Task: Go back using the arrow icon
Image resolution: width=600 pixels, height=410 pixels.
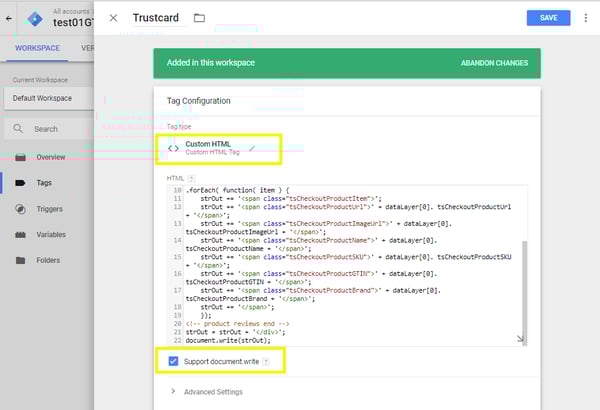Action: click(x=9, y=18)
